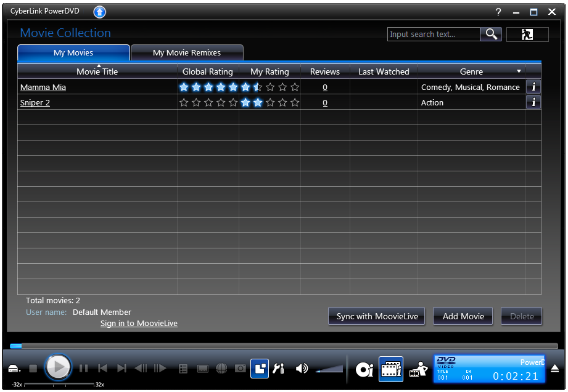Click the search magnifier button

[491, 34]
